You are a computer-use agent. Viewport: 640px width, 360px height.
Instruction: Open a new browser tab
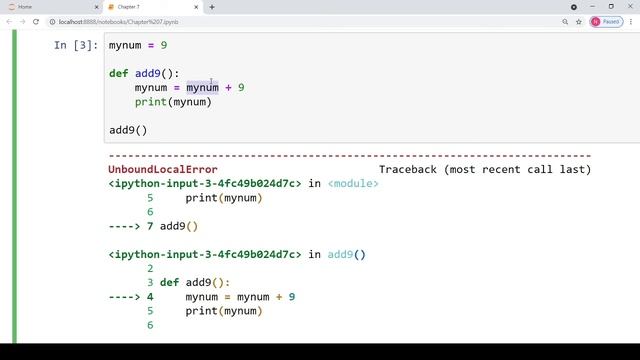(x=212, y=7)
